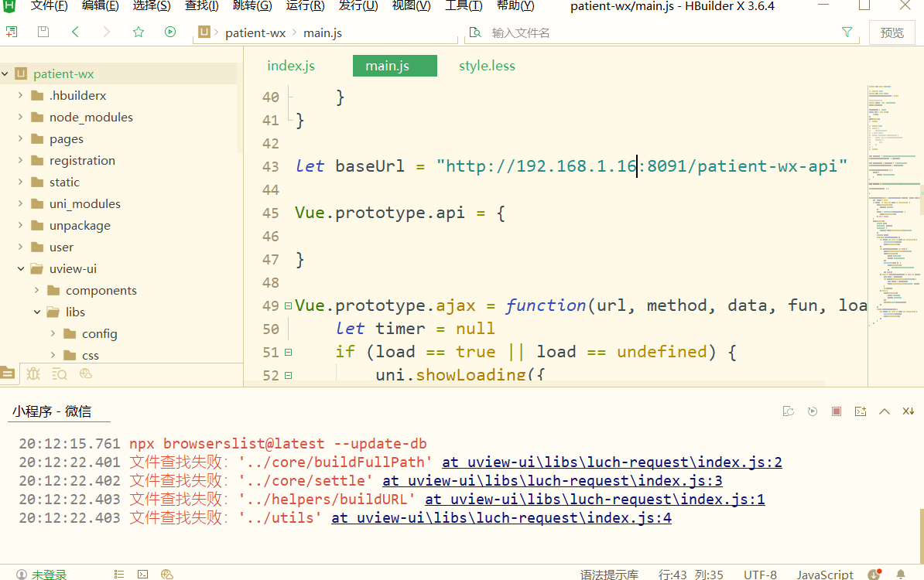
Task: Open link luch-request\index.js:4
Action: coord(501,517)
